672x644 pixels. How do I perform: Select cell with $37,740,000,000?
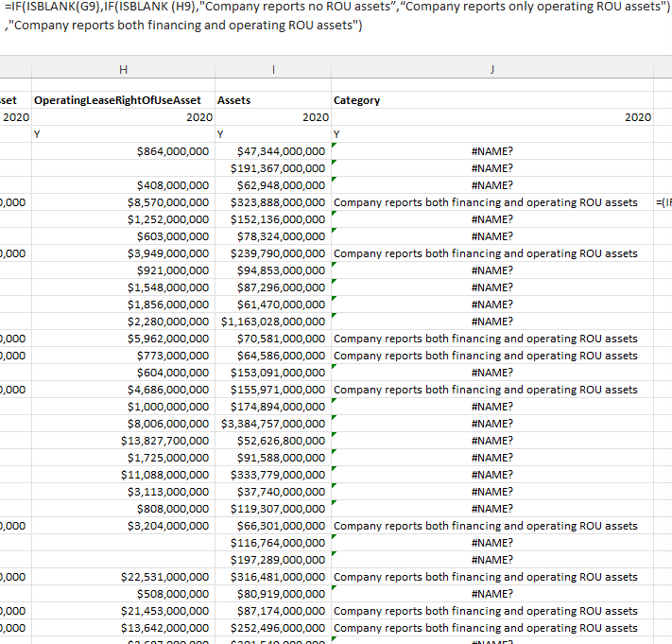[273, 492]
